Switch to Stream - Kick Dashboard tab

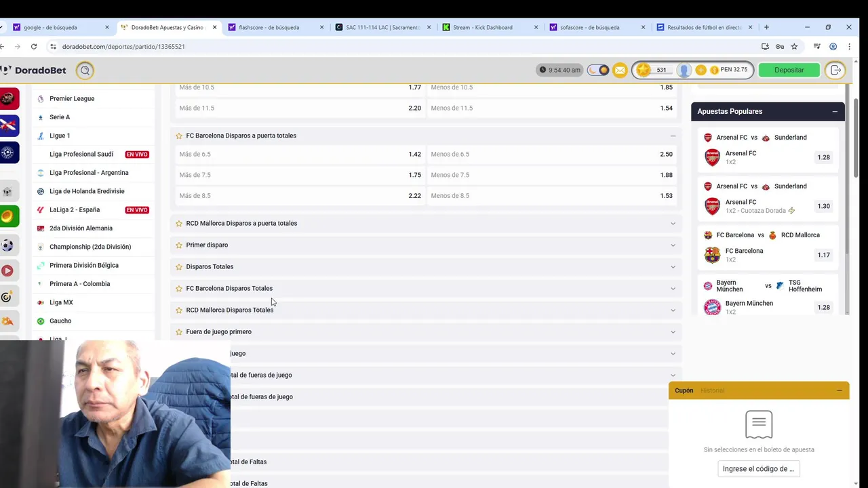pos(490,27)
